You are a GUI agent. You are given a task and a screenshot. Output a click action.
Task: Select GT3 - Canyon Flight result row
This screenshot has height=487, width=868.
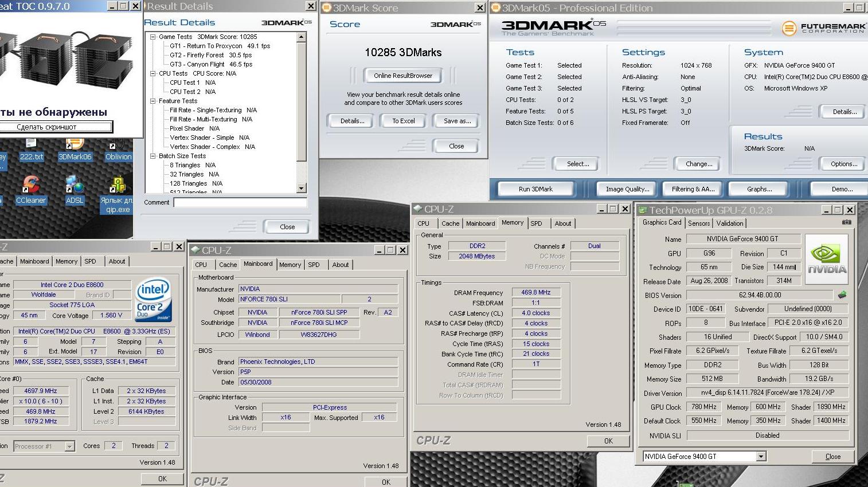(x=210, y=64)
